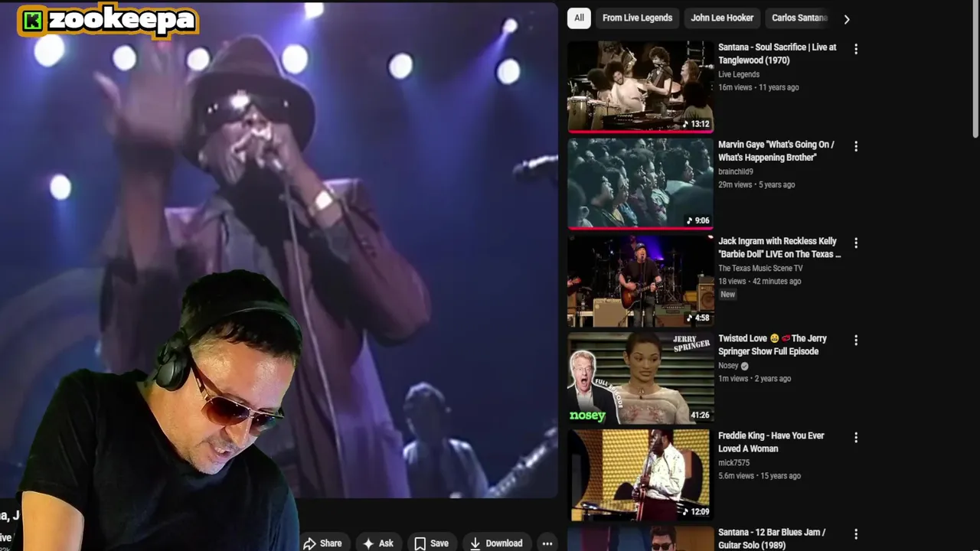Open Jack Ingram Barbie Doll thumbnail
980x551 pixels.
[x=641, y=281]
